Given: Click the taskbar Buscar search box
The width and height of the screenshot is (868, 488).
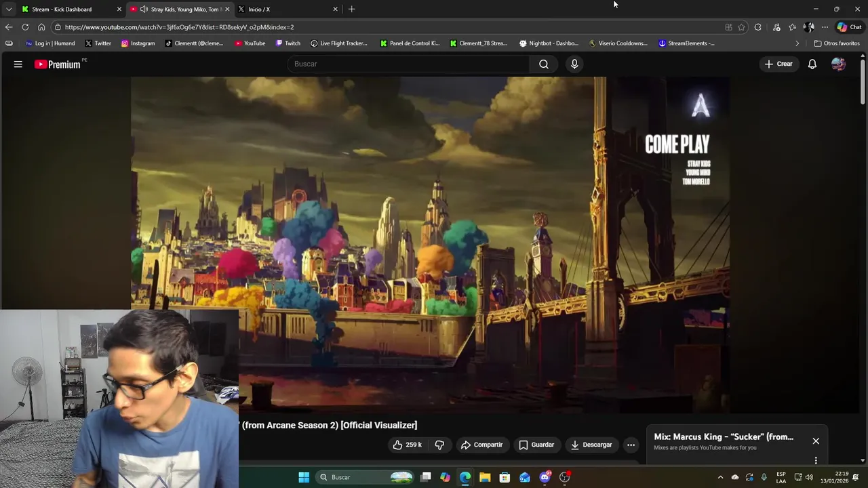Looking at the screenshot, I should click(x=365, y=477).
